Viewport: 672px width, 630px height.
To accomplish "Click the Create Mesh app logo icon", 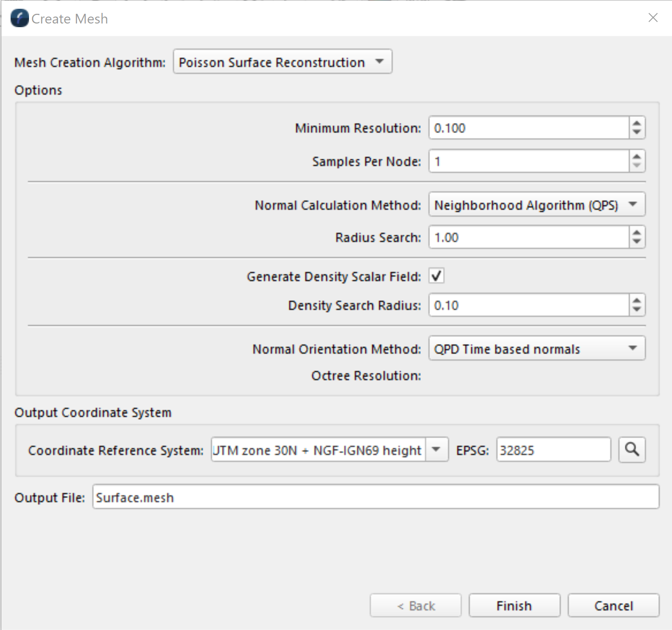I will (x=19, y=18).
